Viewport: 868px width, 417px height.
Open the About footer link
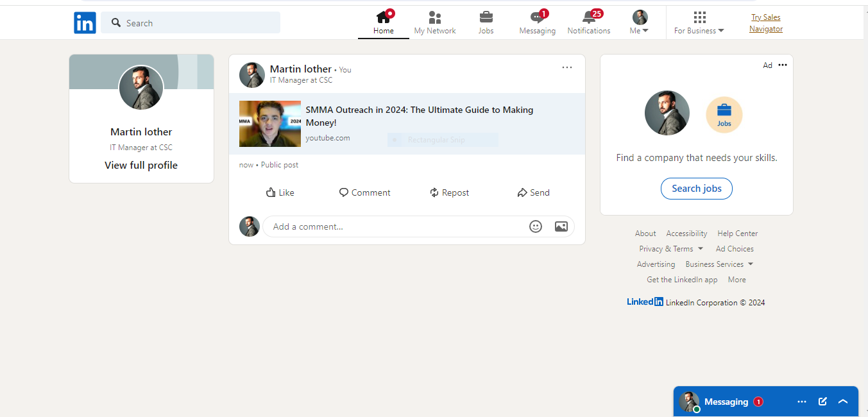point(645,234)
